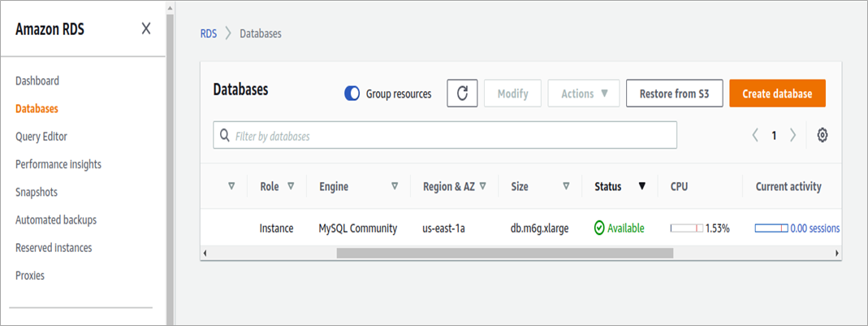Image resolution: width=868 pixels, height=326 pixels.
Task: Open the table preferences gear icon
Action: click(822, 135)
